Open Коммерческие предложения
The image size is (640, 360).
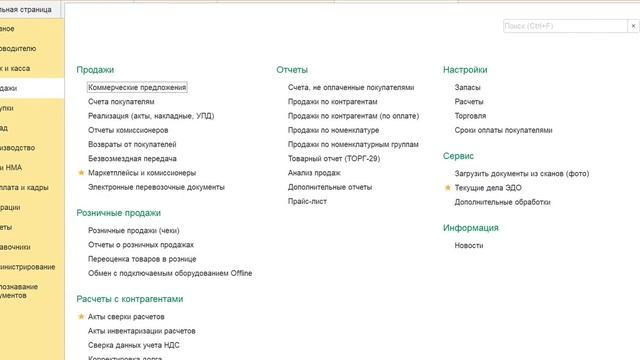tap(137, 87)
